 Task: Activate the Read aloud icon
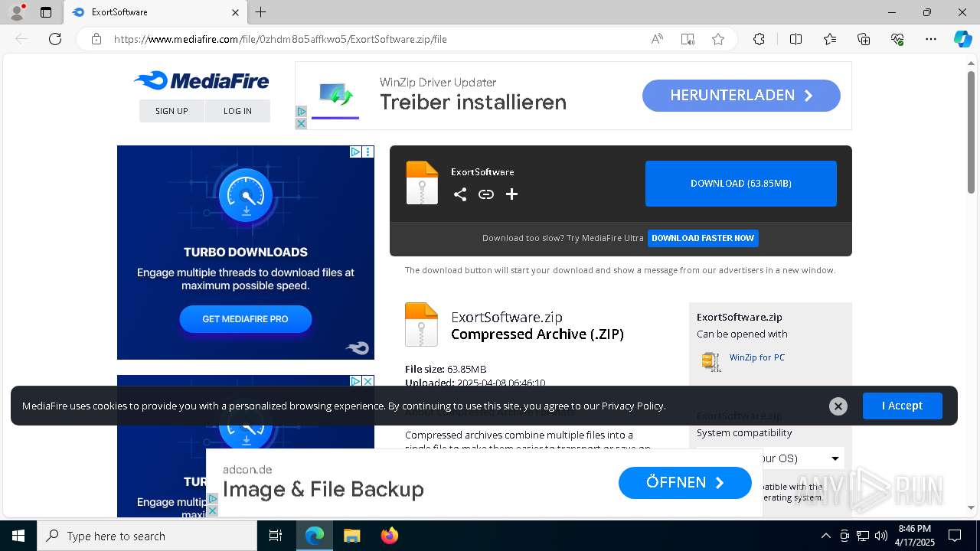click(x=657, y=39)
